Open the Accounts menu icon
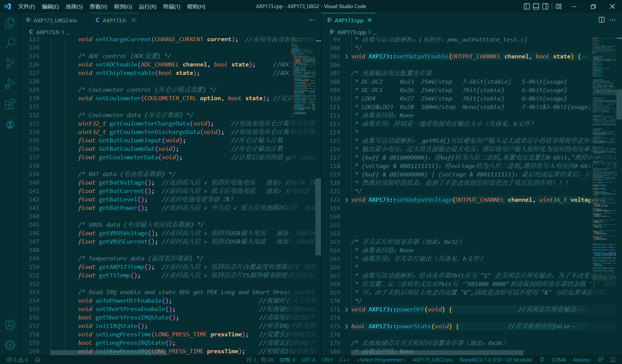The image size is (622, 364). 10,325
